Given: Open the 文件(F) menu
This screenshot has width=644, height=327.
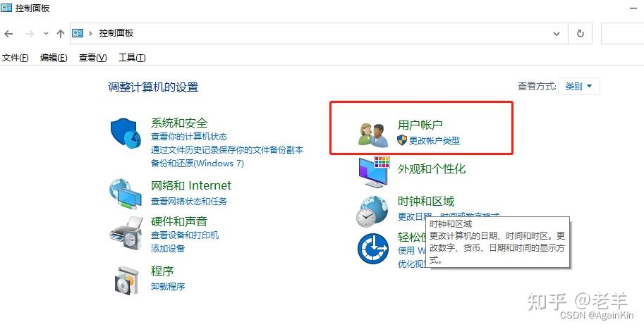Looking at the screenshot, I should [16, 58].
